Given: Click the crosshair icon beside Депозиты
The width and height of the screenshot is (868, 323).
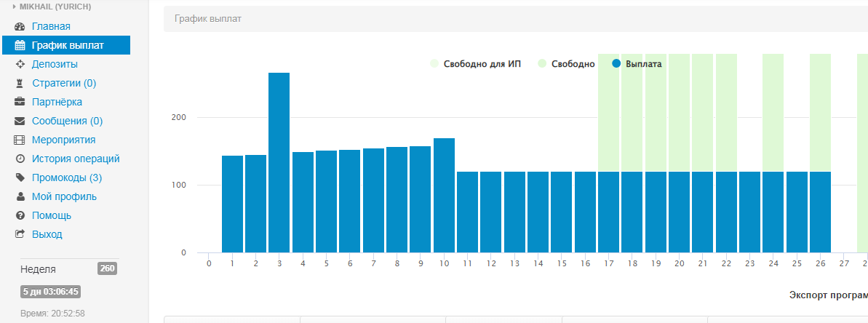Looking at the screenshot, I should pyautogui.click(x=20, y=65).
